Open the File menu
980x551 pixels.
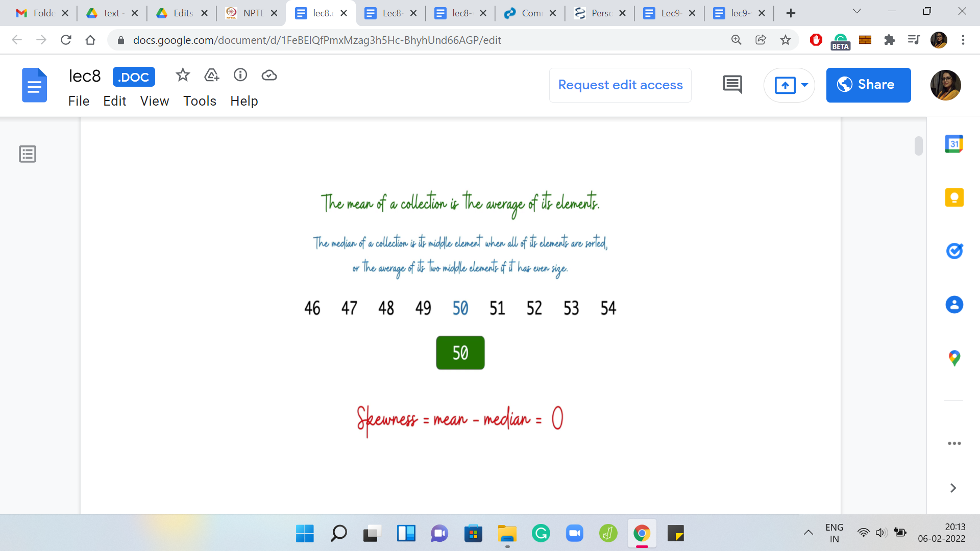pos(79,101)
